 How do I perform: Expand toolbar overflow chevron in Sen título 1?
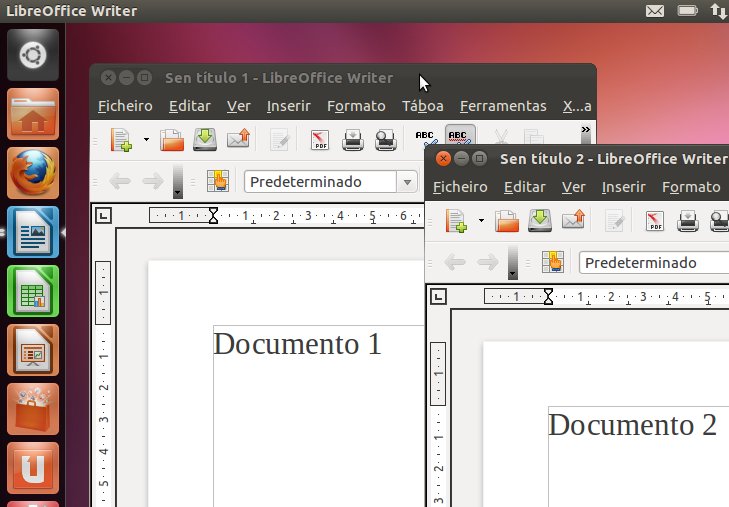pyautogui.click(x=586, y=130)
